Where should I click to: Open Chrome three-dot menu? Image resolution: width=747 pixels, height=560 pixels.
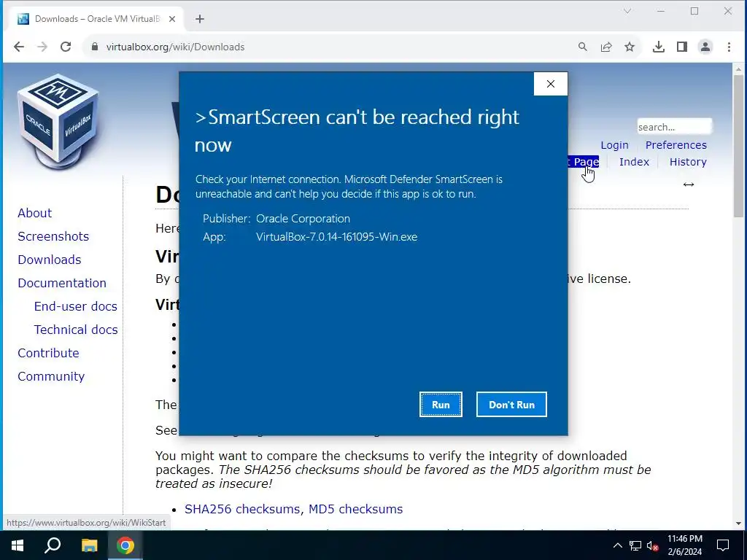point(729,47)
